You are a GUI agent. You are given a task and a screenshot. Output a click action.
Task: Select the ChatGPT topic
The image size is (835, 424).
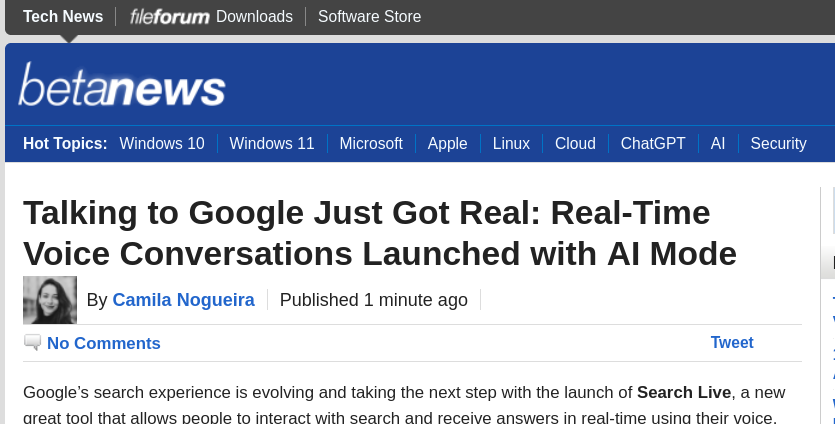653,143
